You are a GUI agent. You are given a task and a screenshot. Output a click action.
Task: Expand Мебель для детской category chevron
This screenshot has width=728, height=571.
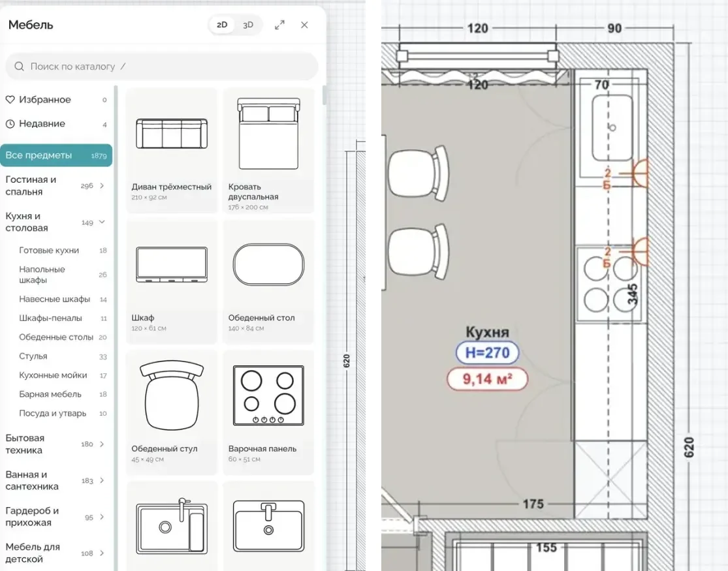point(102,553)
